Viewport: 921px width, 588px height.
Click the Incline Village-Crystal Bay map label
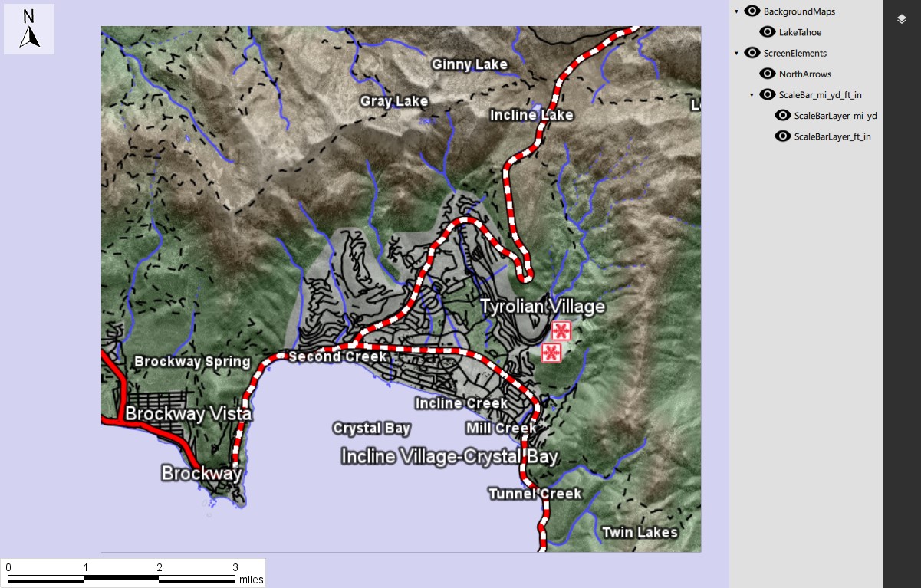[449, 456]
